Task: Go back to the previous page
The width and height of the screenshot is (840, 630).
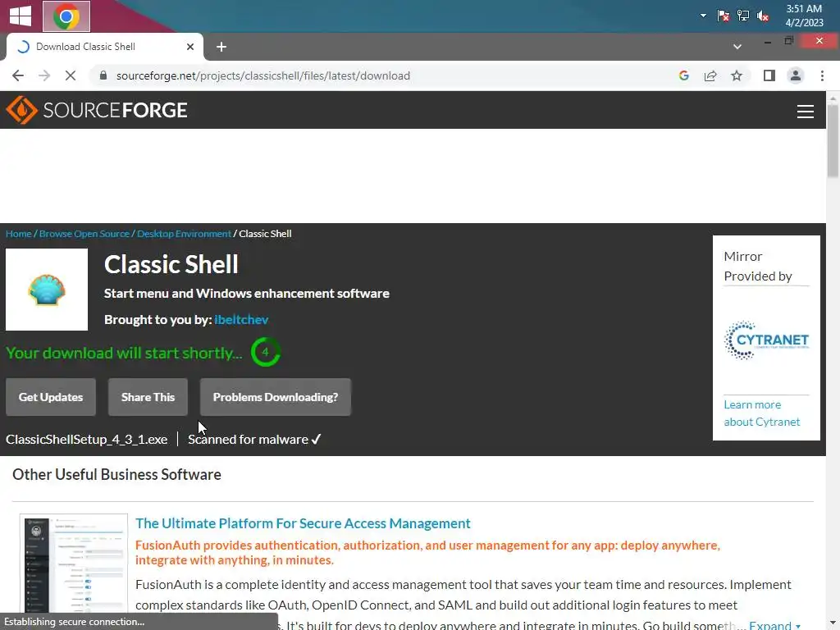Action: coord(18,75)
